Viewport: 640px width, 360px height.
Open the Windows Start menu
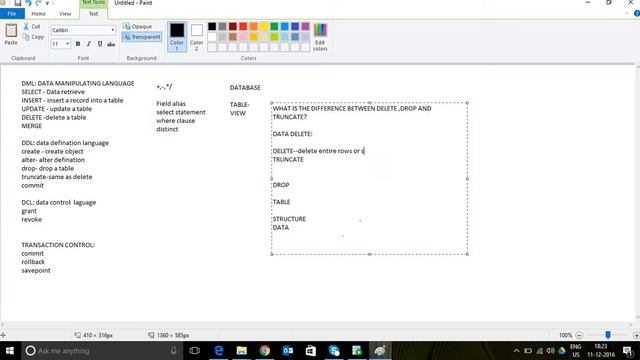[x=10, y=351]
